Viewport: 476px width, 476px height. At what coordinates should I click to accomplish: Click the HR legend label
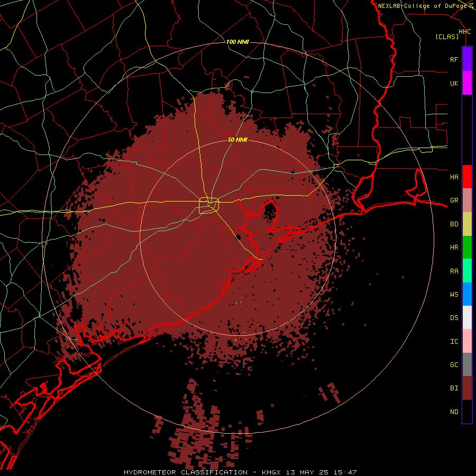pyautogui.click(x=454, y=248)
